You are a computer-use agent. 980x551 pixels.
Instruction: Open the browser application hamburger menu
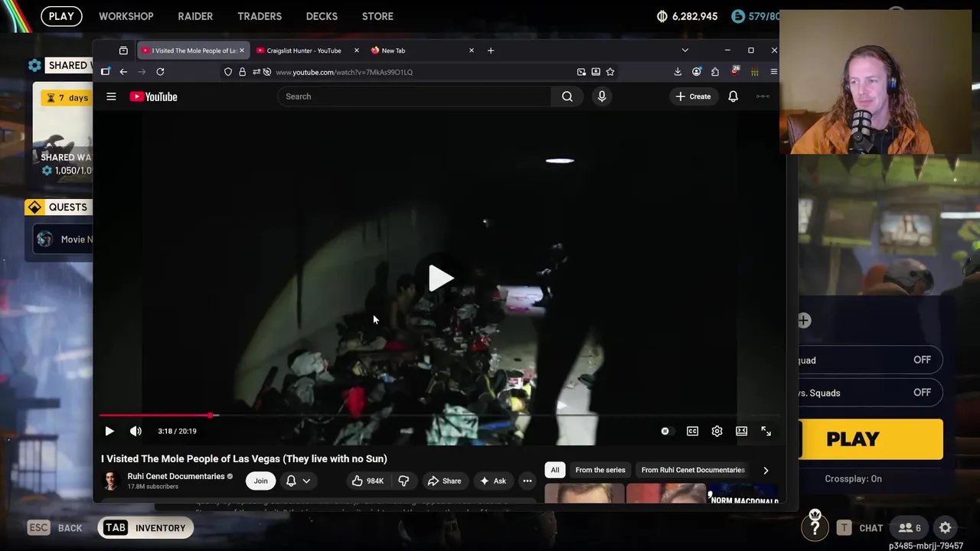pos(773,72)
